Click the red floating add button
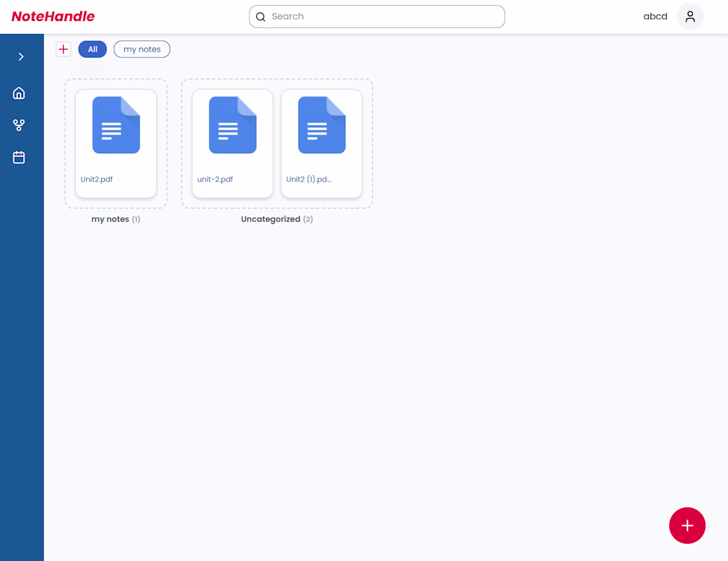The image size is (728, 561). [687, 526]
